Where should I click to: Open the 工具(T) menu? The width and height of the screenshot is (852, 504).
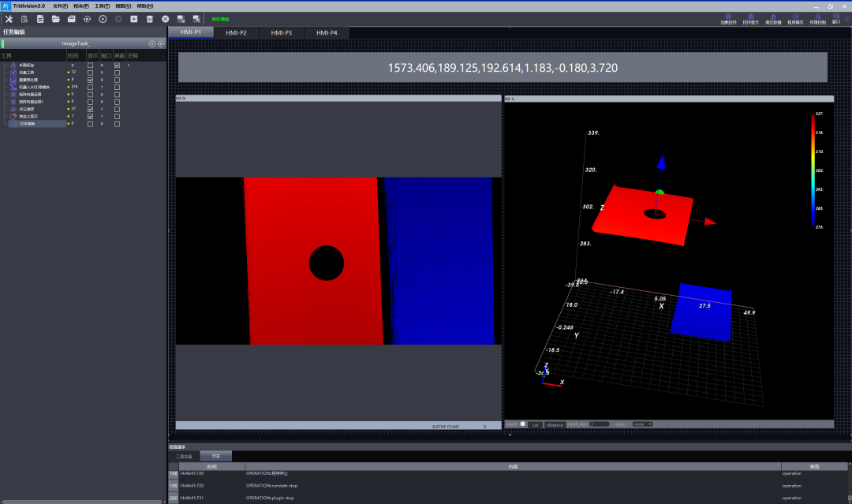point(102,6)
